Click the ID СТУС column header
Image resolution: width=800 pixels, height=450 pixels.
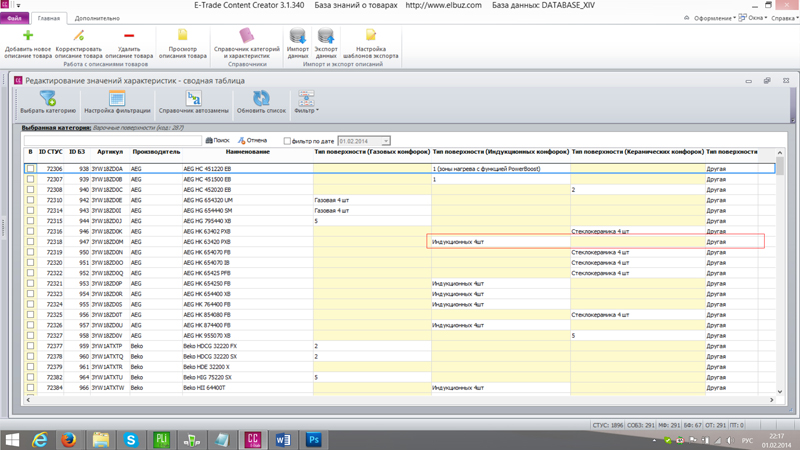pyautogui.click(x=51, y=152)
